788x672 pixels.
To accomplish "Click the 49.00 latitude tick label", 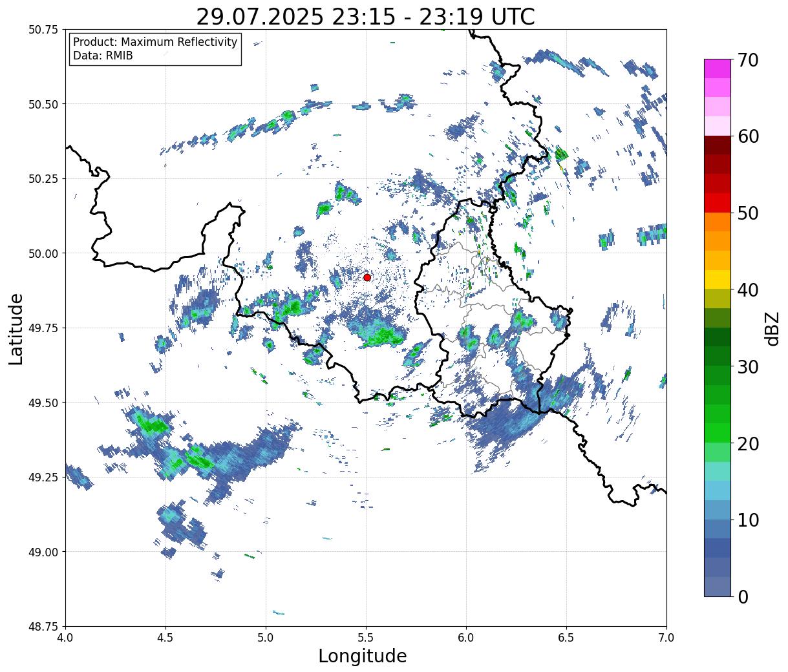I will (x=43, y=552).
